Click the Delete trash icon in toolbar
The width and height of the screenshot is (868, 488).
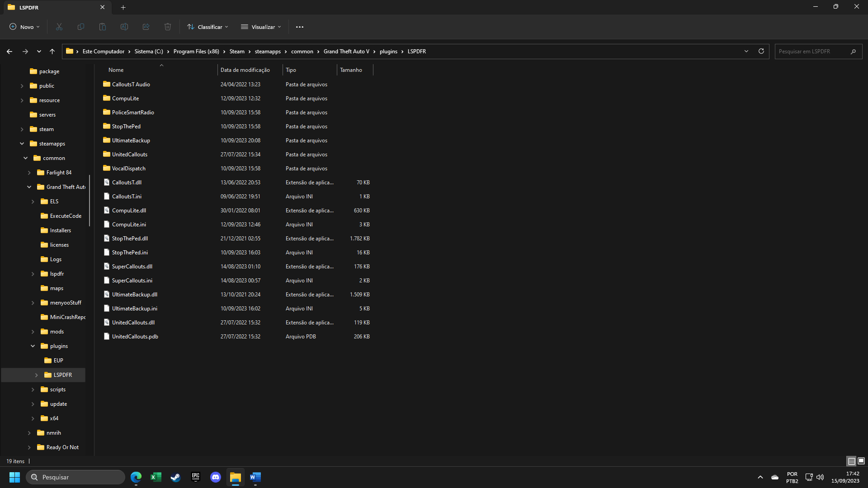pos(168,27)
